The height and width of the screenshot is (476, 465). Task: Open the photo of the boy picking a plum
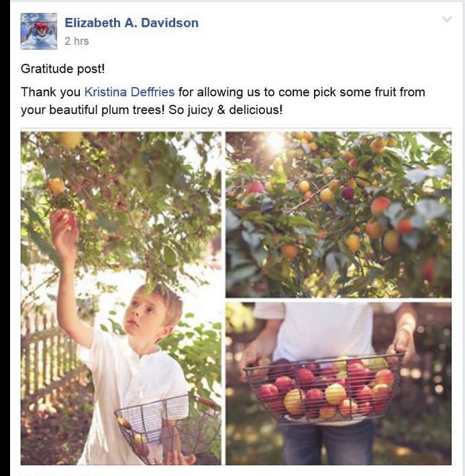[121, 298]
